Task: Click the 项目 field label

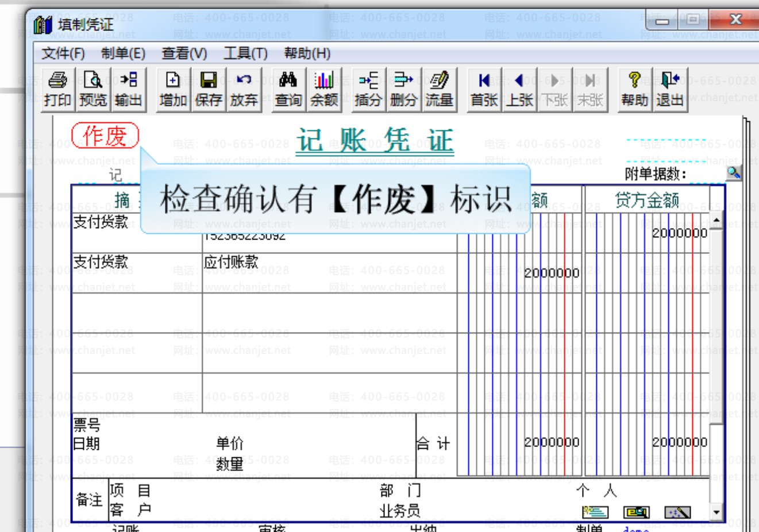Action: tap(130, 491)
